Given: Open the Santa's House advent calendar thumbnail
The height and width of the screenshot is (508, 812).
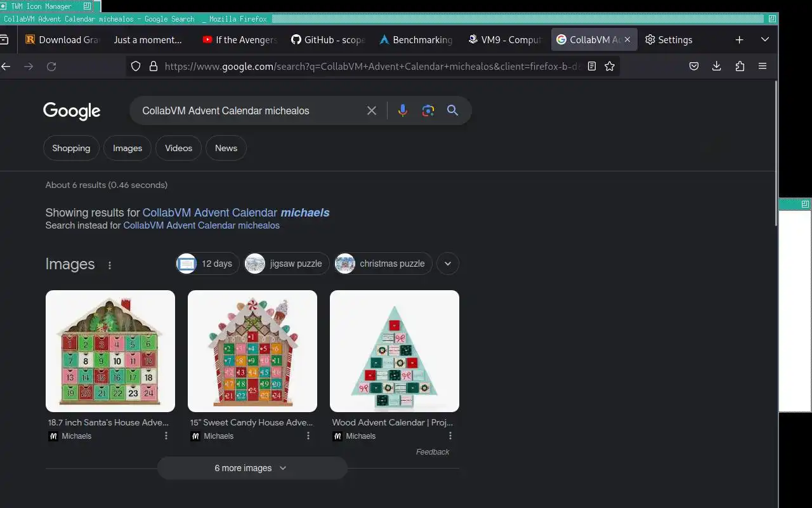Looking at the screenshot, I should click(x=110, y=351).
